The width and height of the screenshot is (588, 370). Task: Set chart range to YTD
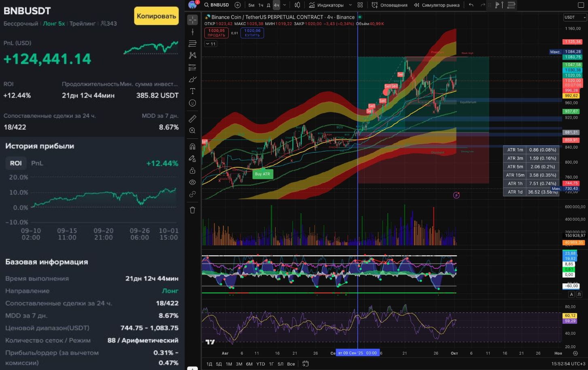(261, 364)
